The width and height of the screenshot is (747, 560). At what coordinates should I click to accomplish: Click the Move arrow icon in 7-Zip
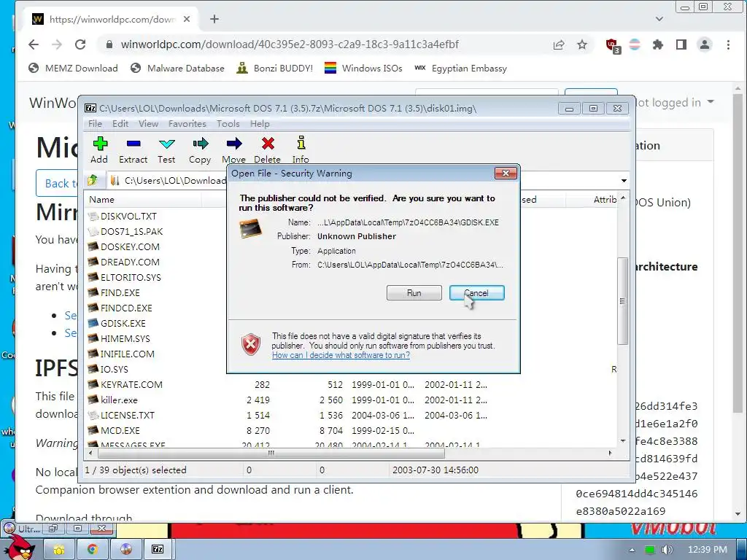pos(234,144)
